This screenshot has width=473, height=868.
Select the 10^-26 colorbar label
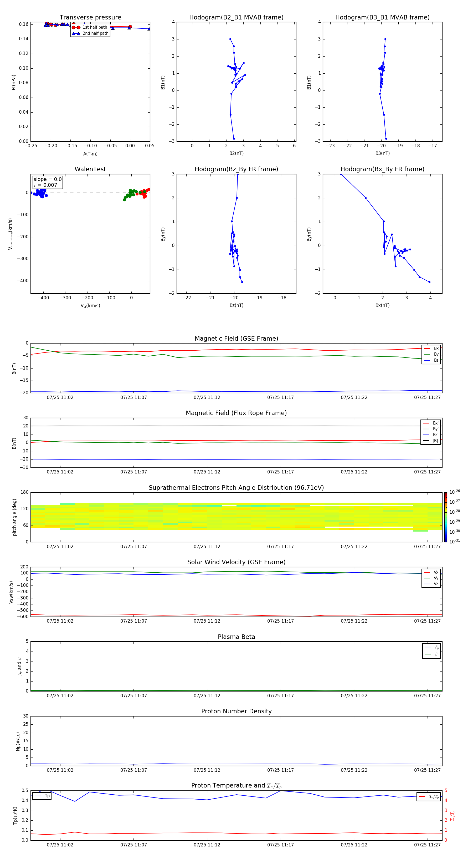tap(455, 492)
